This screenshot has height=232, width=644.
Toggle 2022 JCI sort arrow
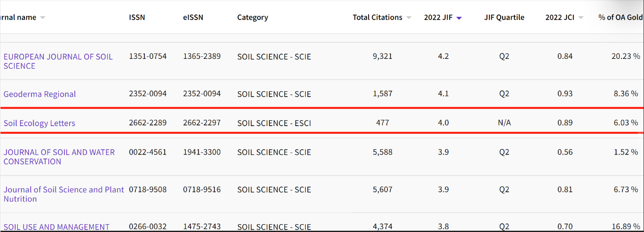point(581,18)
